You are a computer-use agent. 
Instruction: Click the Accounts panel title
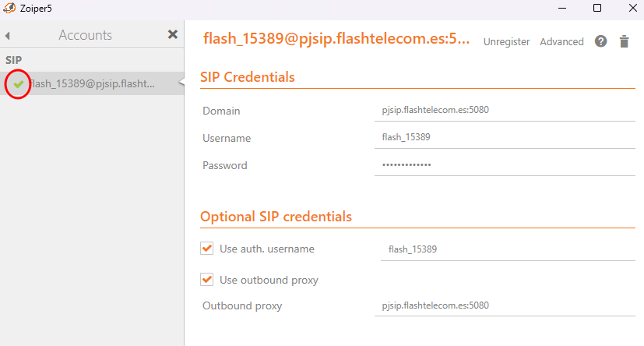pos(86,35)
